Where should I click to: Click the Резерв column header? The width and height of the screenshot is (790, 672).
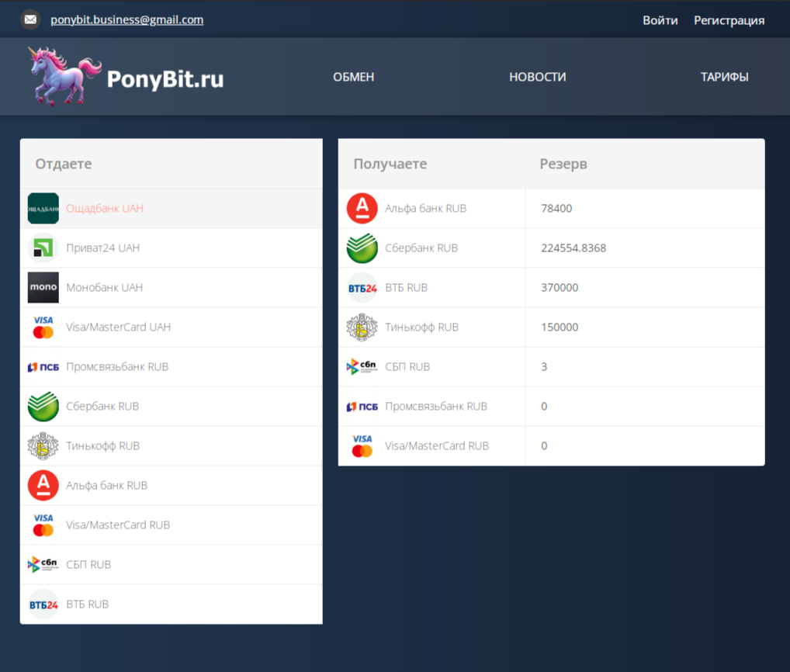click(563, 164)
